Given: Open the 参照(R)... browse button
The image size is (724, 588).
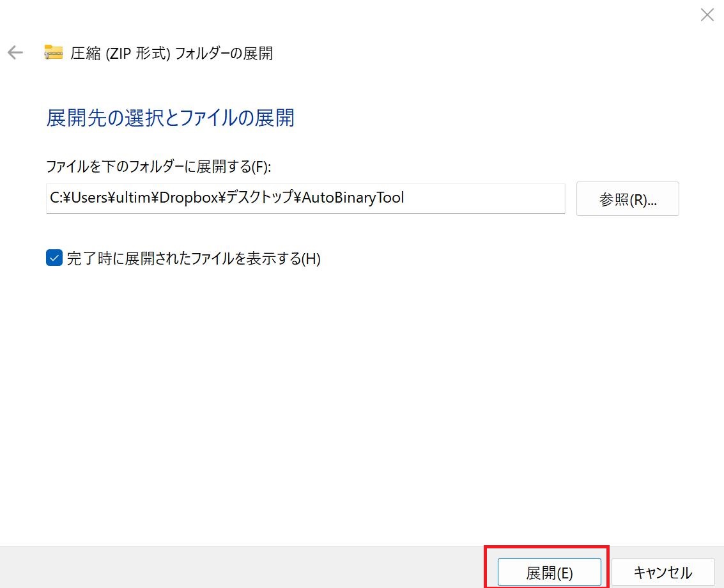Looking at the screenshot, I should tap(628, 199).
